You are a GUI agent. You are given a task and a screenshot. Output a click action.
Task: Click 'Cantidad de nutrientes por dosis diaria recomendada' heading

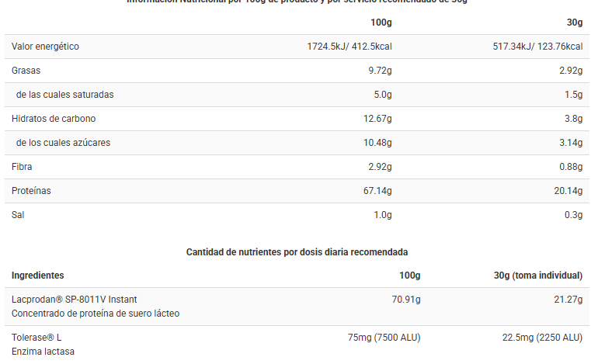tap(297, 252)
